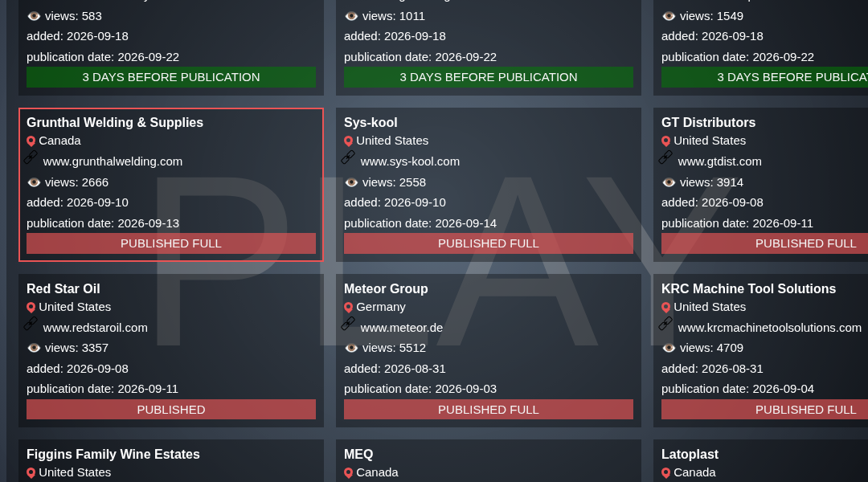Image resolution: width=868 pixels, height=482 pixels.
Task: Click the location pin on the MEQ card
Action: 348,472
